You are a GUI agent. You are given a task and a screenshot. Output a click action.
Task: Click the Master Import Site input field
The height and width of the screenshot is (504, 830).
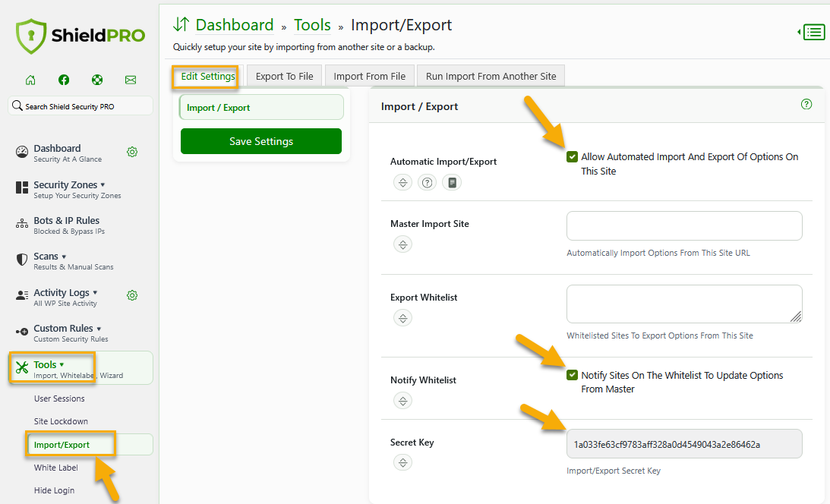684,226
